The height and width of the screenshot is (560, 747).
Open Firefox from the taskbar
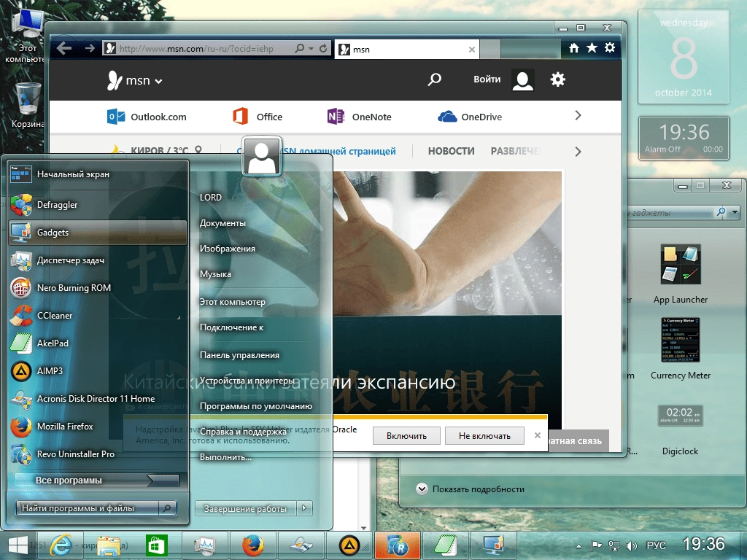(253, 545)
